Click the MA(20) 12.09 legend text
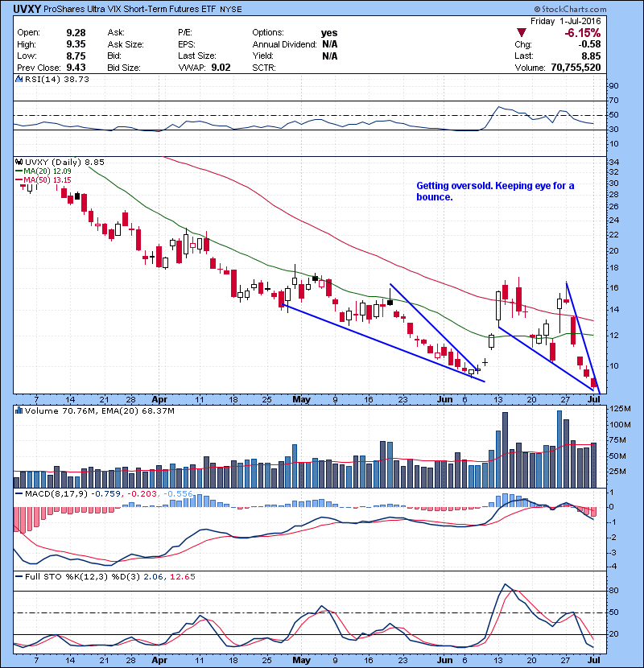The height and width of the screenshot is (668, 644). [x=47, y=171]
